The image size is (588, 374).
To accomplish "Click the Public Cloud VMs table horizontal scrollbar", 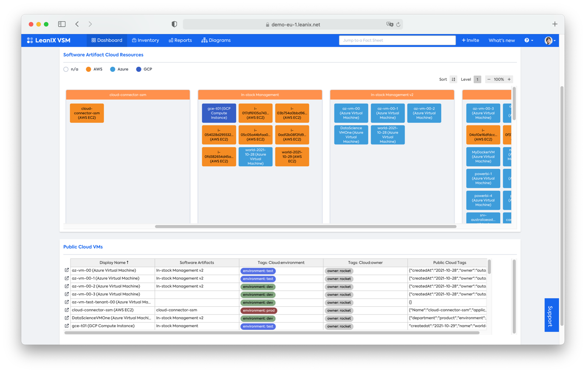I will point(272,333).
